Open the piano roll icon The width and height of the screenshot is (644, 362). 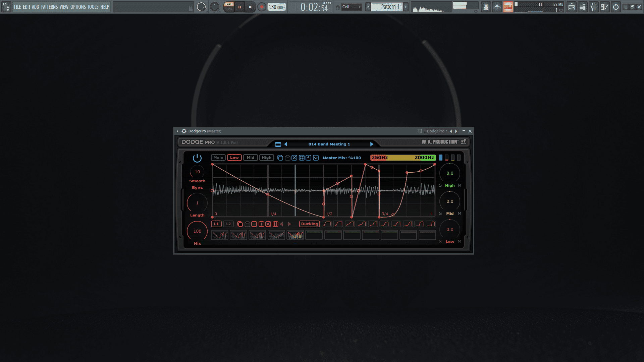point(605,7)
